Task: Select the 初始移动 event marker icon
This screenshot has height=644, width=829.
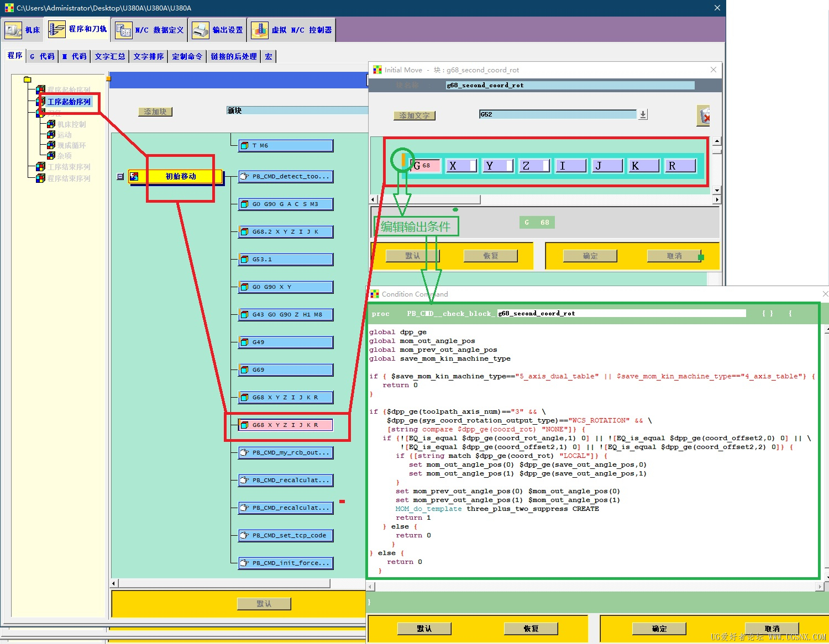Action: 134,177
